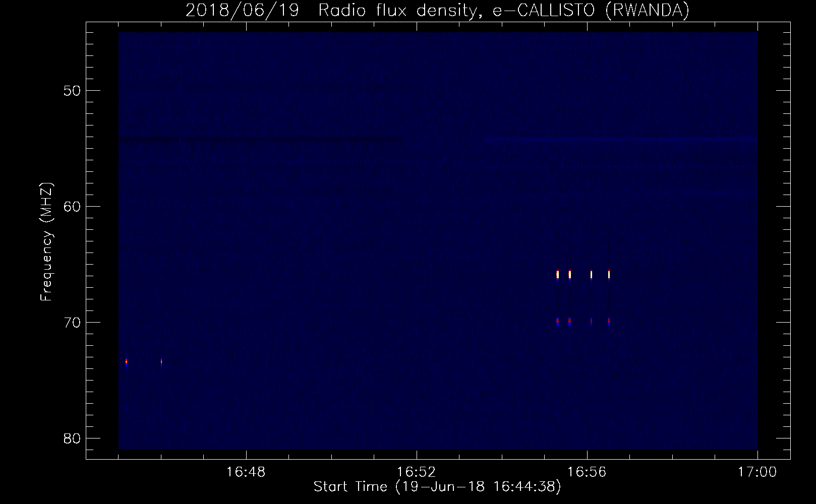
Task: Click the time tick label '16:52'
Action: 417,472
